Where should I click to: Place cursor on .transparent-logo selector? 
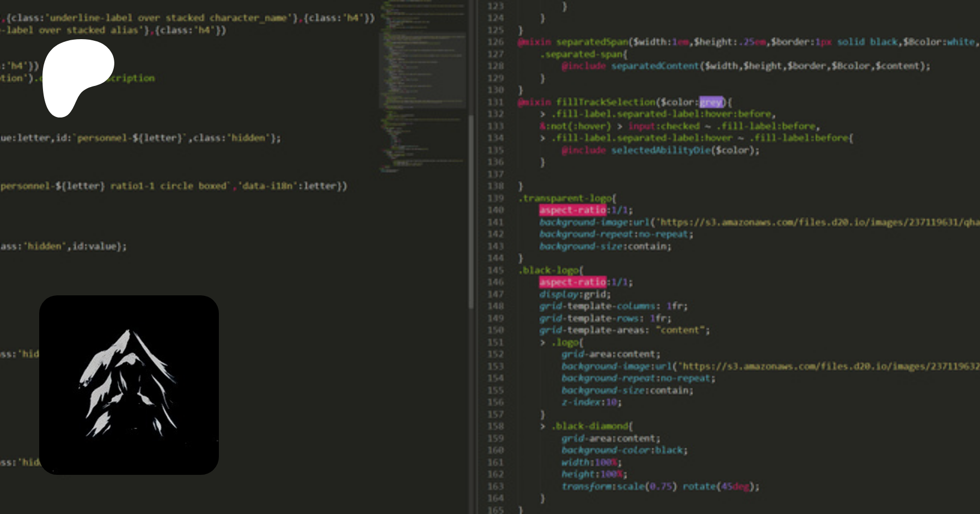(567, 198)
